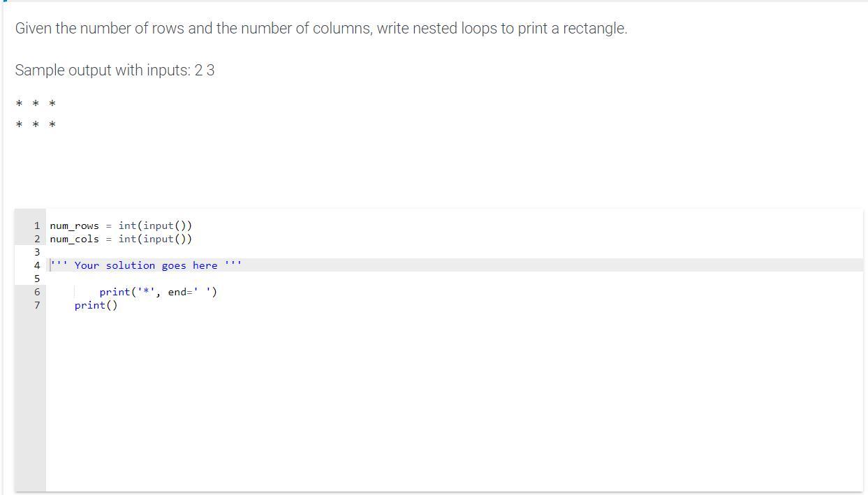Click the first row of sample asterisks
The height and width of the screenshot is (495, 868).
36,104
